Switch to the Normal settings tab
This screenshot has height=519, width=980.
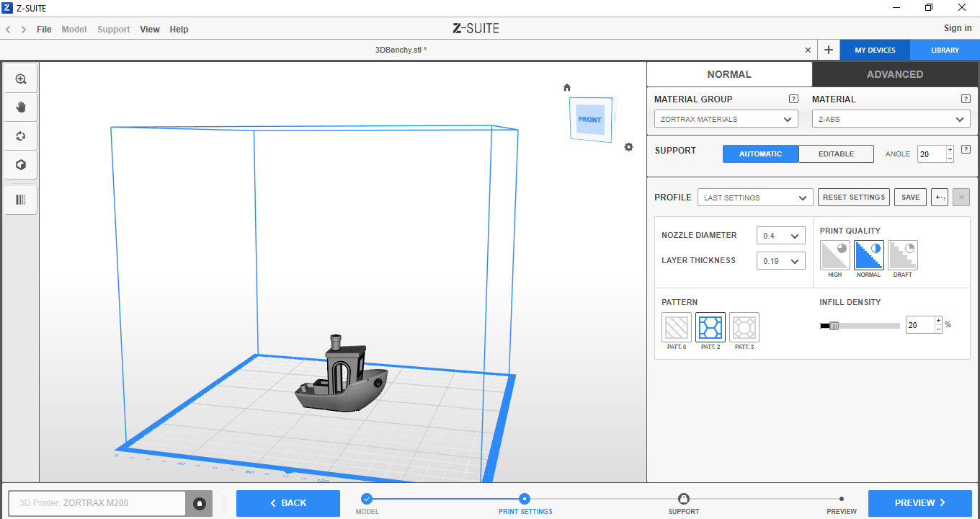coord(729,74)
